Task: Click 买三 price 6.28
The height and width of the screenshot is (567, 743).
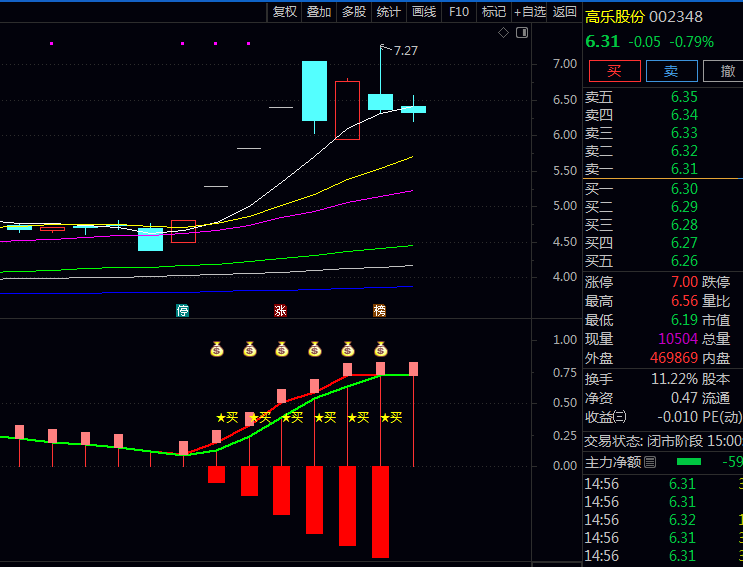Action: pos(684,225)
